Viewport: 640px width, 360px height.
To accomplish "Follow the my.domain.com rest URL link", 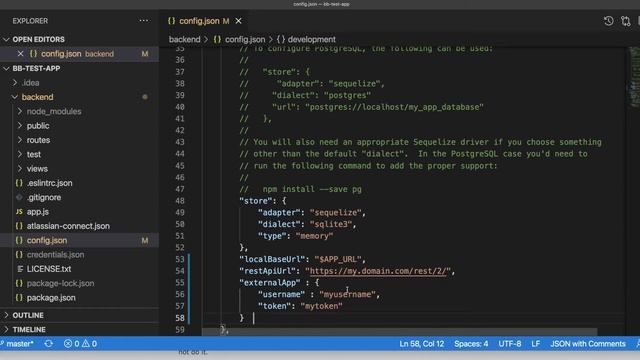I will click(x=378, y=271).
